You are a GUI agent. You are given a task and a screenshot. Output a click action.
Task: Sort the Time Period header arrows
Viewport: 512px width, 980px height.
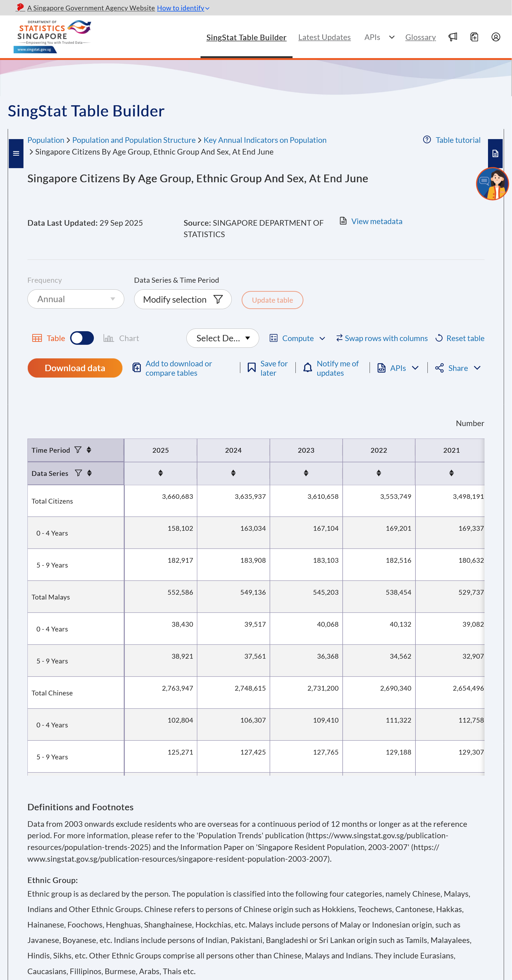pyautogui.click(x=89, y=450)
